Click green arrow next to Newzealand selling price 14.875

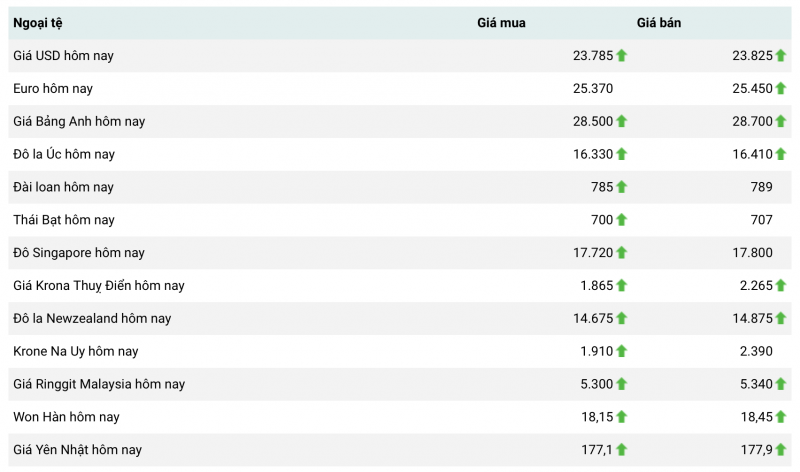coord(781,318)
